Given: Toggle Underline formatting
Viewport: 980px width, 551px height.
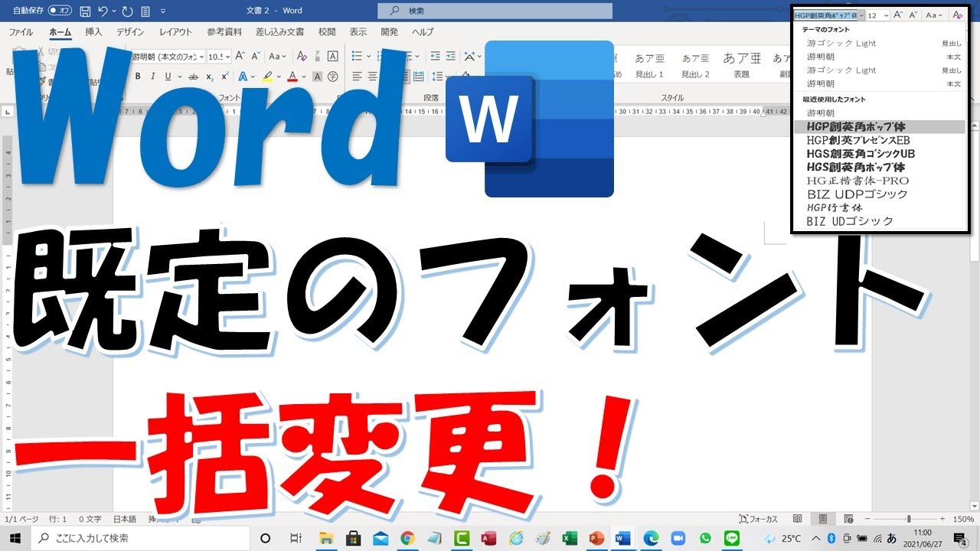Looking at the screenshot, I should pyautogui.click(x=168, y=77).
